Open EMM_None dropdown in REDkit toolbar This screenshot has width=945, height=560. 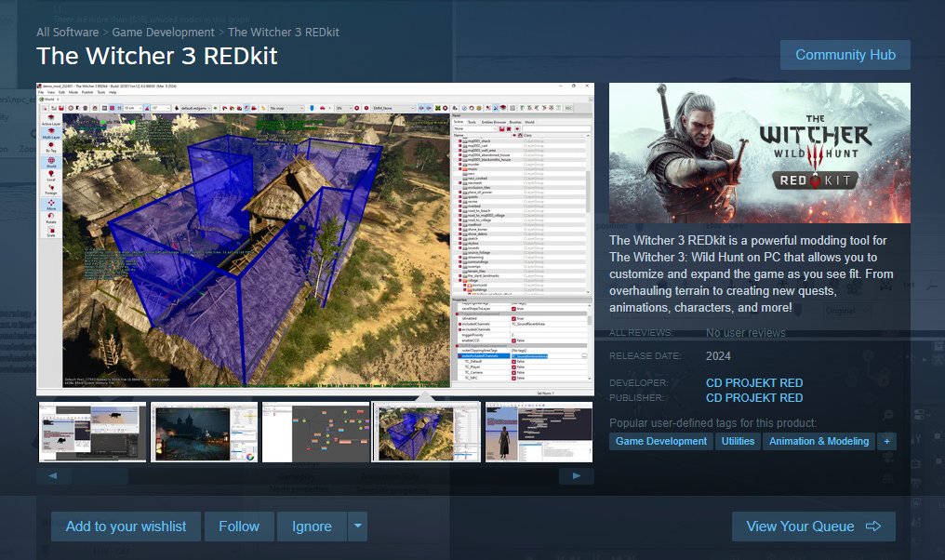393,108
